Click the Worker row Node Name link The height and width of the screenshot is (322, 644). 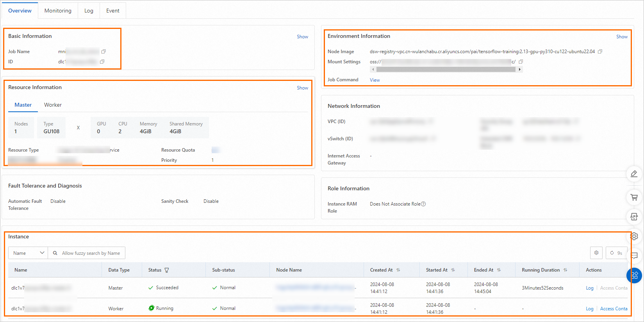[316, 308]
